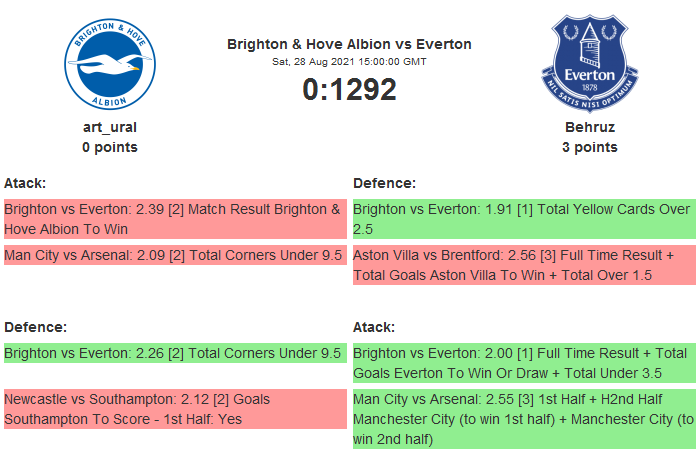Click the lower right Atack heading

click(375, 327)
